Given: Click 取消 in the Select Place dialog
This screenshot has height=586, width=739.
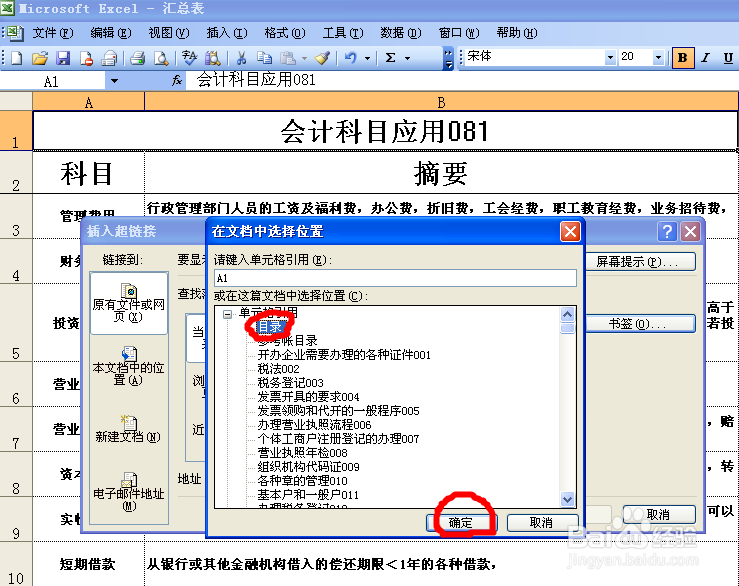Looking at the screenshot, I should (x=542, y=523).
